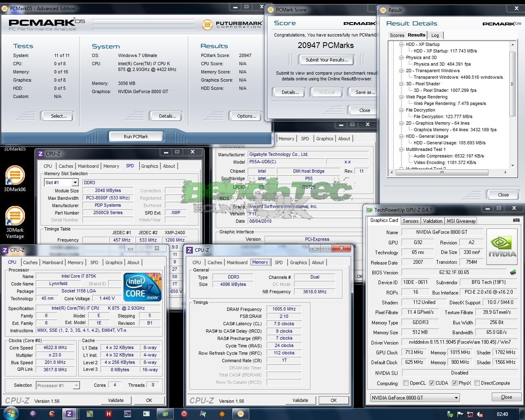
Task: Click the Action Center flag tray icon
Action: 460,414
